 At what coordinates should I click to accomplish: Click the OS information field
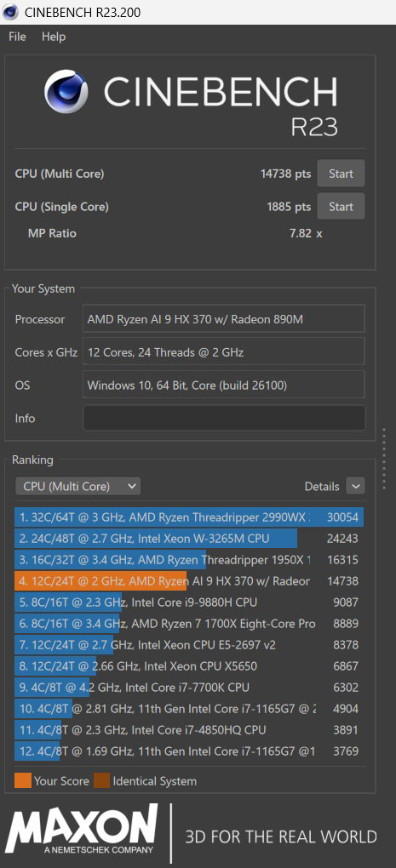(224, 385)
